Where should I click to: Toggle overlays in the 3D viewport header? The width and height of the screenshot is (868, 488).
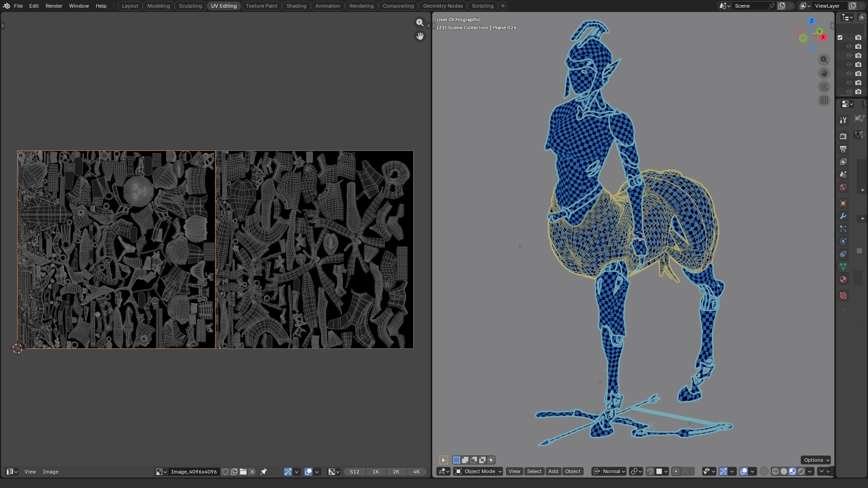pyautogui.click(x=744, y=471)
